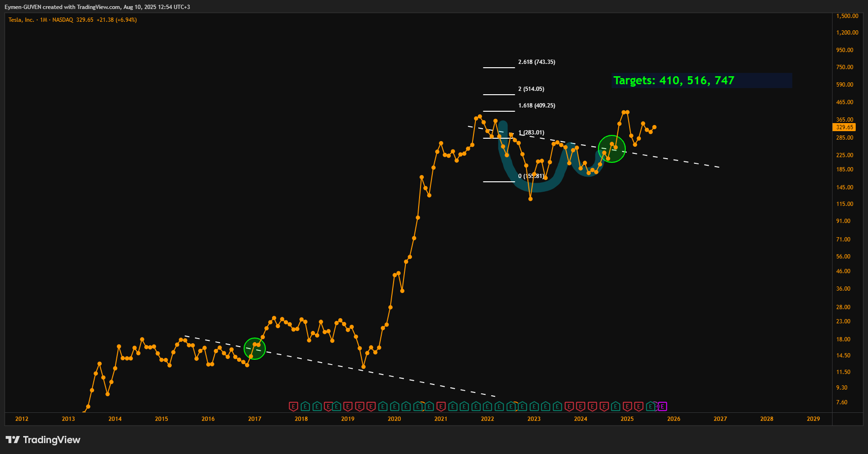Viewport: 868px width, 454px height.
Task: Select the 2 (514.05) Fibonacci label
Action: [531, 89]
